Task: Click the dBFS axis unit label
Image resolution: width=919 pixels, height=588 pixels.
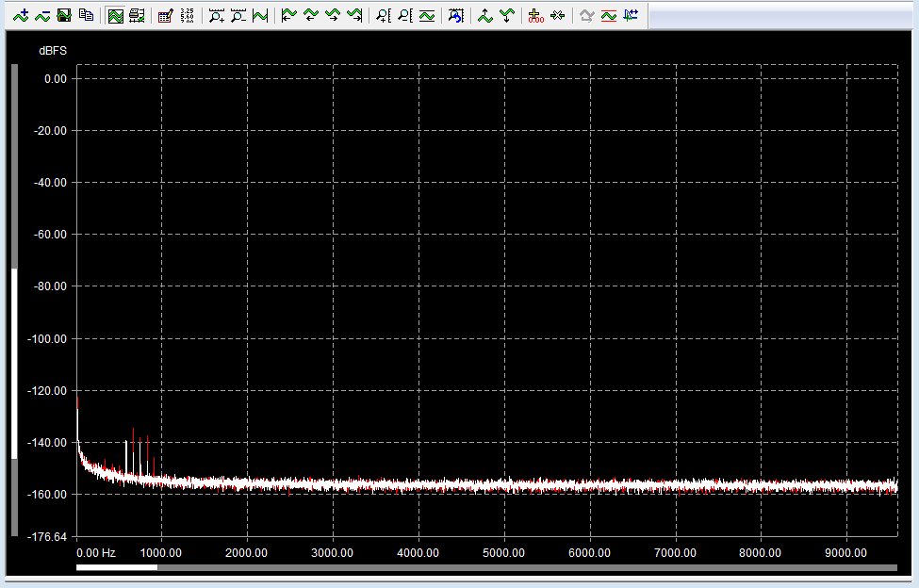Action: coord(53,51)
